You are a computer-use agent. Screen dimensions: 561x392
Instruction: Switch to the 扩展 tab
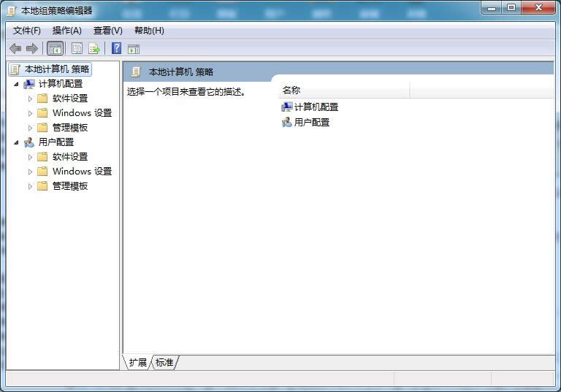pyautogui.click(x=138, y=362)
